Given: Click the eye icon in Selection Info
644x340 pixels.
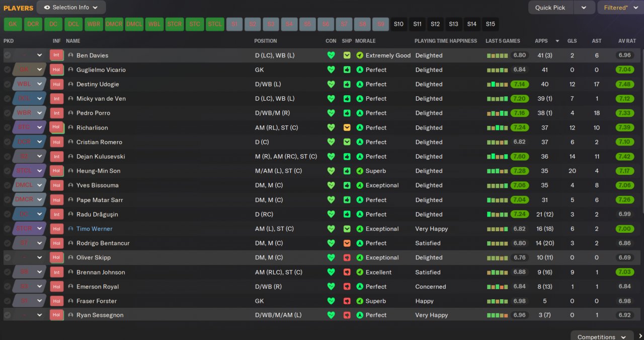Looking at the screenshot, I should point(47,8).
